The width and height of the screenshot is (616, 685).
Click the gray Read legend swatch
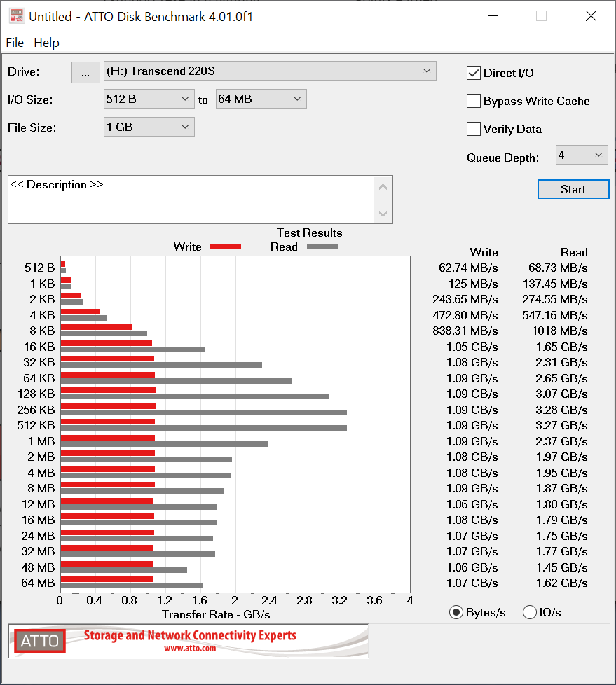[x=322, y=247]
